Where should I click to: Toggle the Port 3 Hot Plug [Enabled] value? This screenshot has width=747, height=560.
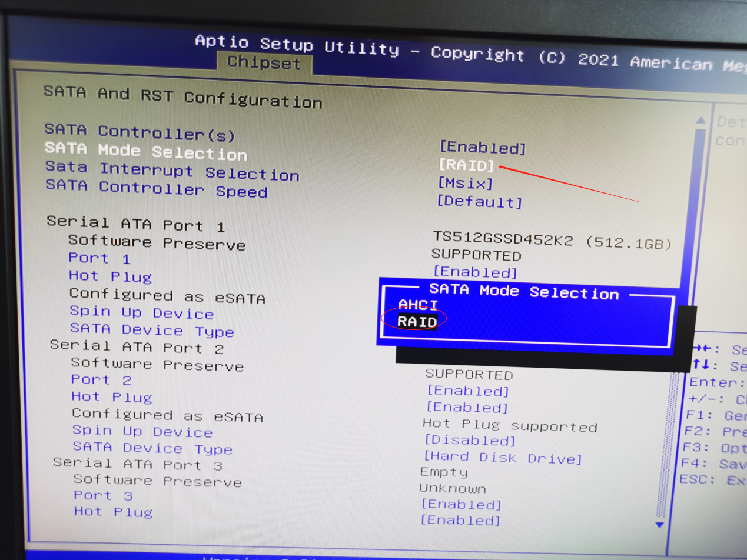(461, 520)
